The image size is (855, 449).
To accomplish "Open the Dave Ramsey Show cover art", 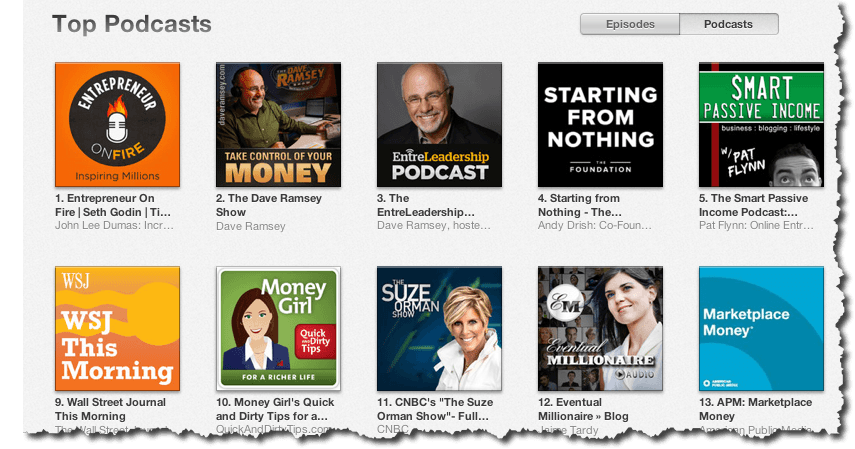I will click(x=278, y=124).
